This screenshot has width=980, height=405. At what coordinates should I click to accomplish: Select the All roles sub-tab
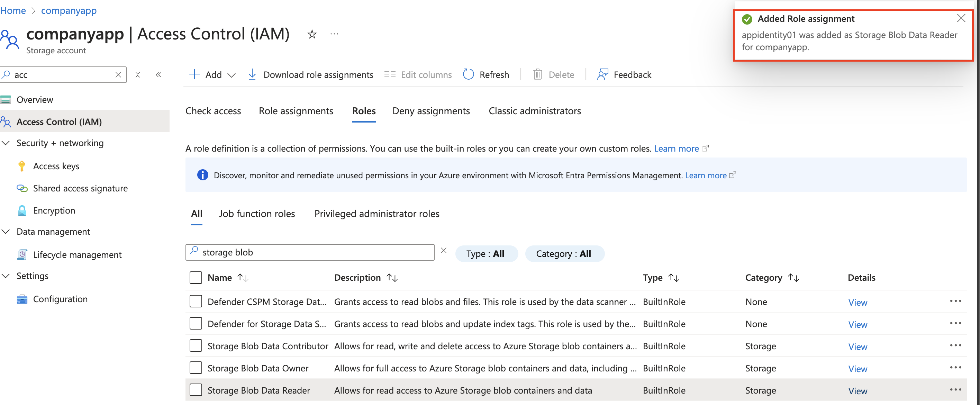tap(196, 214)
